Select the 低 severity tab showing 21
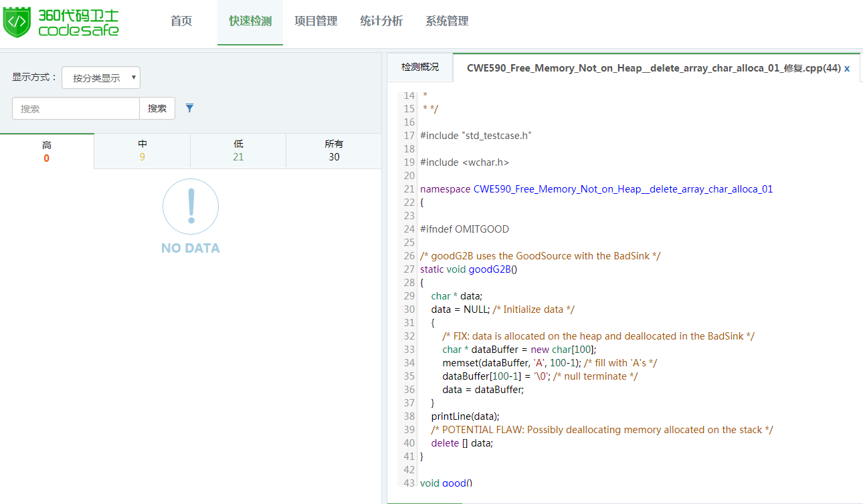 coord(238,151)
